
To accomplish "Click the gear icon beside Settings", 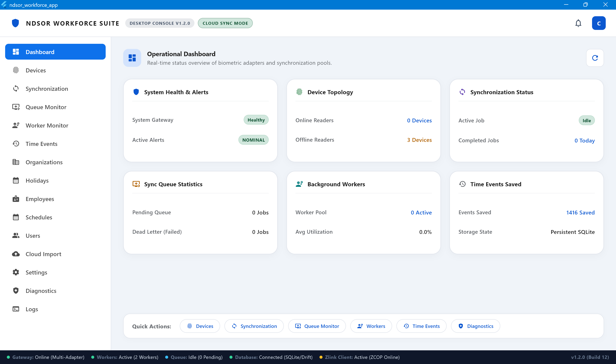I will [x=16, y=272].
